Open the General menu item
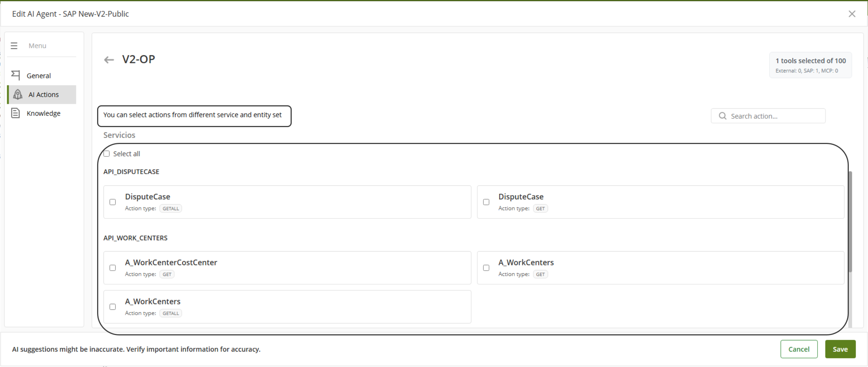The height and width of the screenshot is (367, 868). 39,76
